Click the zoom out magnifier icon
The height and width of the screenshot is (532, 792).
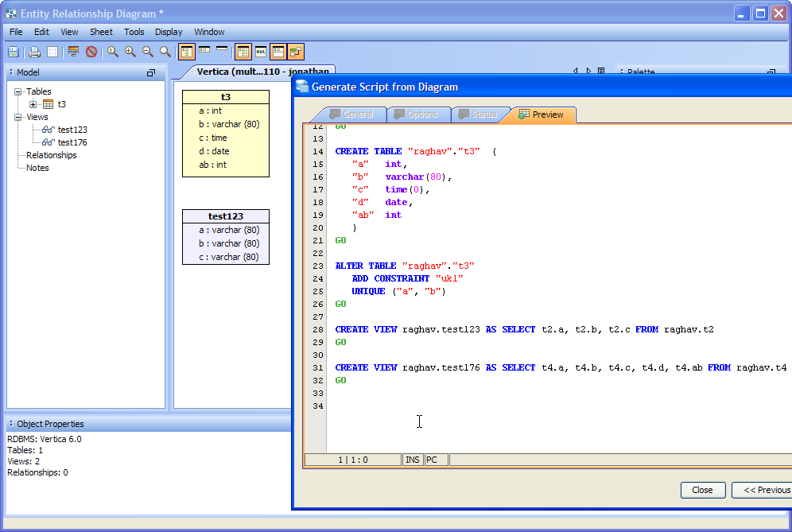coord(148,52)
